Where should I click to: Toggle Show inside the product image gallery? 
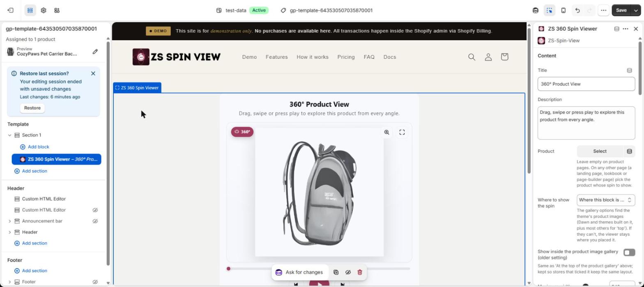(629, 252)
